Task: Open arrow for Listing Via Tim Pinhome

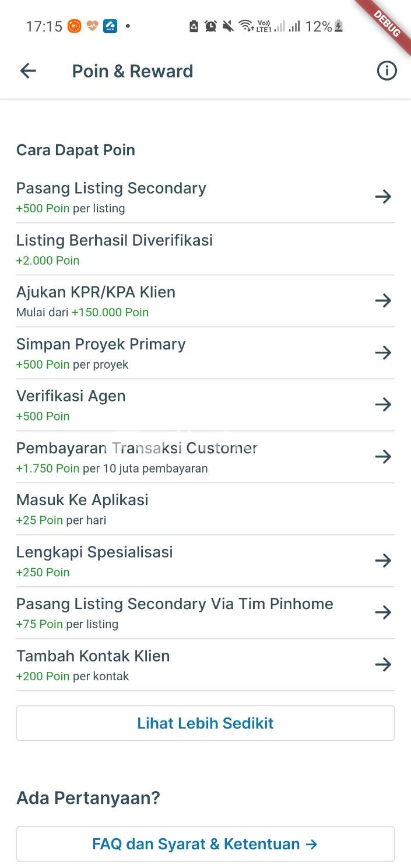Action: (x=383, y=612)
